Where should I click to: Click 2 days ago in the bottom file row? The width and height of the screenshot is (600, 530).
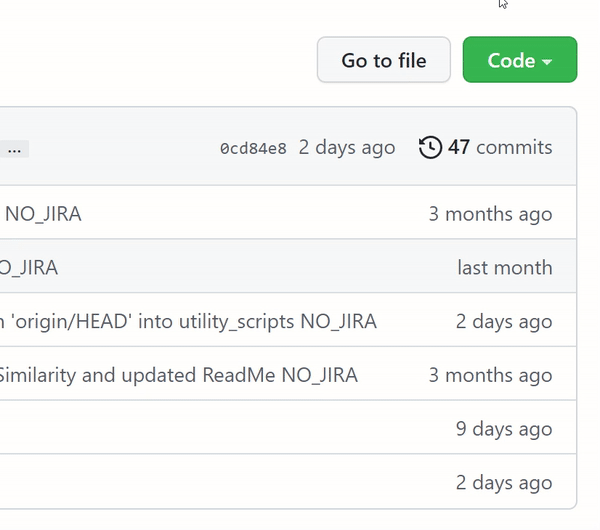[x=503, y=483]
